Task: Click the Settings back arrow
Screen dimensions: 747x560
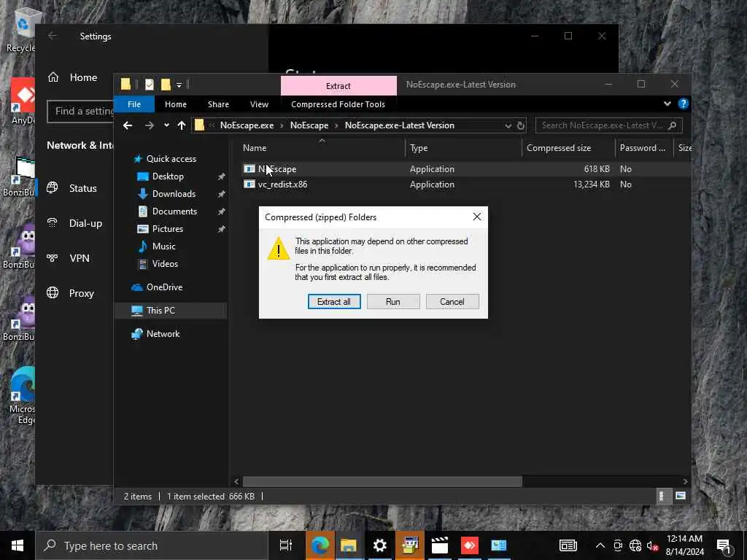Action: [x=53, y=36]
